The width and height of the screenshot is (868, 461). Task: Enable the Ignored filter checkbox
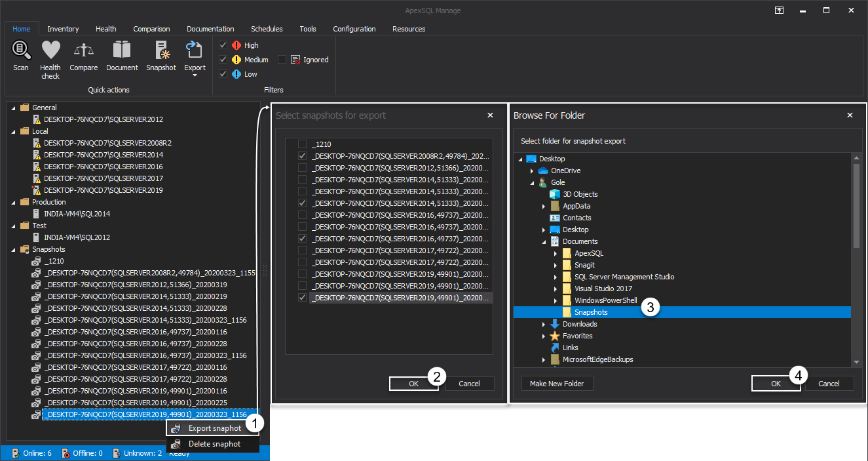tap(282, 60)
